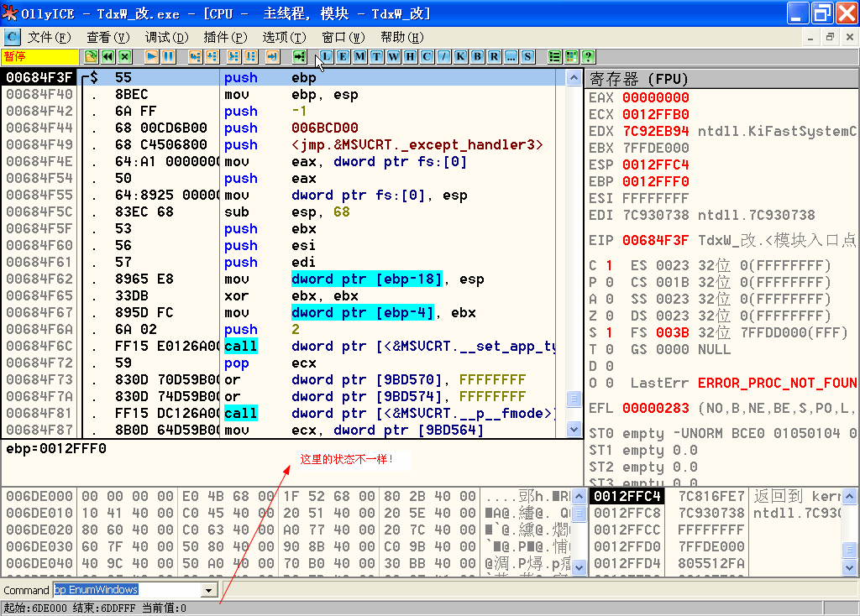860x616 pixels.
Task: Click the Help question mark icon
Action: point(589,56)
